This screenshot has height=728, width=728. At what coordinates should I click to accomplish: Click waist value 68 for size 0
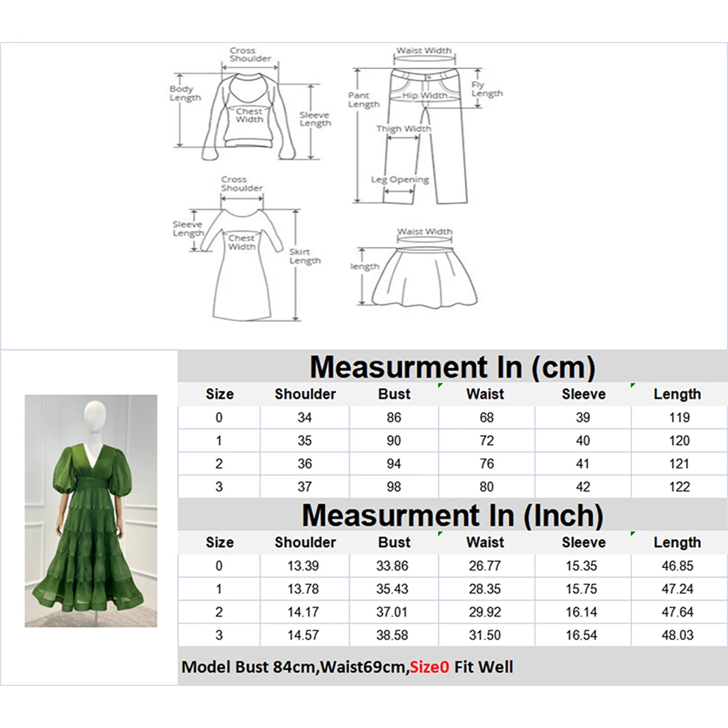tap(487, 418)
